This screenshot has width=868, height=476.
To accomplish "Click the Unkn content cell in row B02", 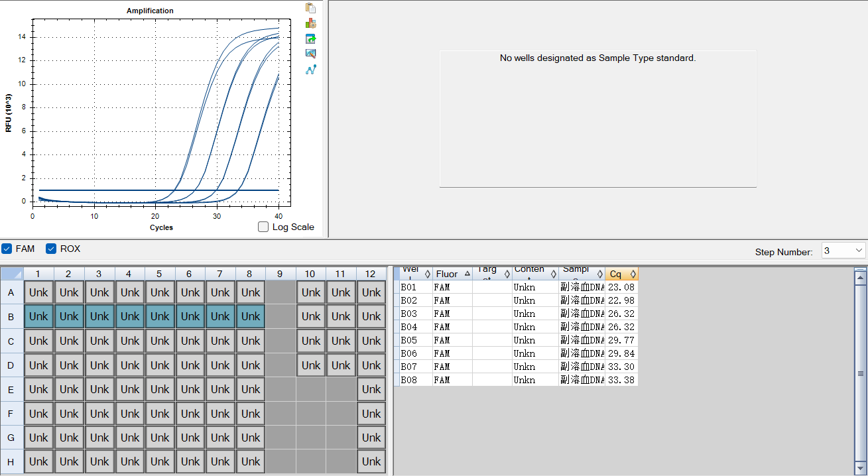I will point(535,300).
